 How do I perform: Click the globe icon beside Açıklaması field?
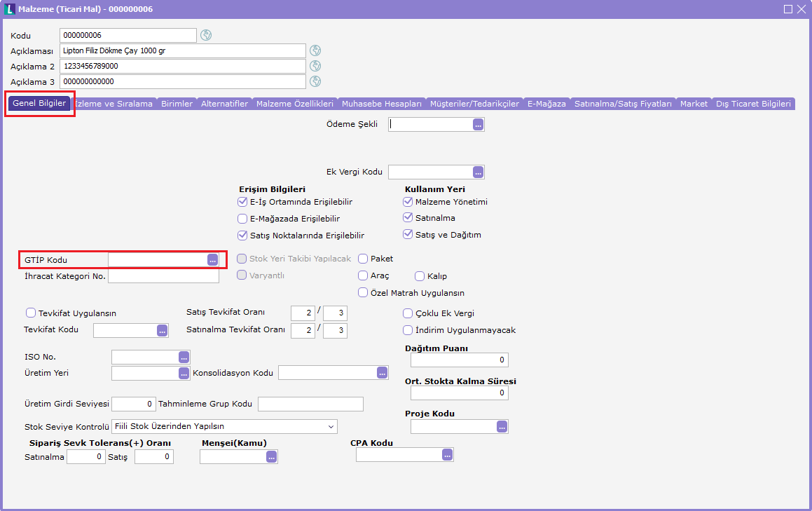315,50
